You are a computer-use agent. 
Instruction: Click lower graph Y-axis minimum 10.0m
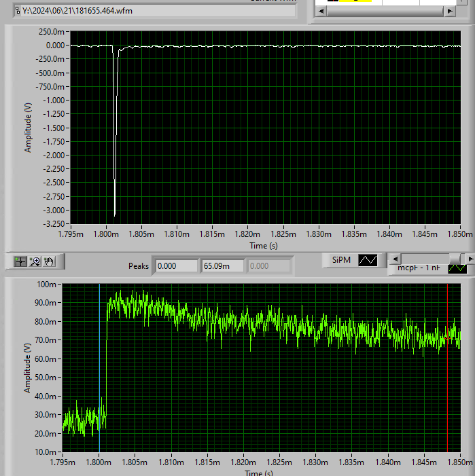point(46,452)
